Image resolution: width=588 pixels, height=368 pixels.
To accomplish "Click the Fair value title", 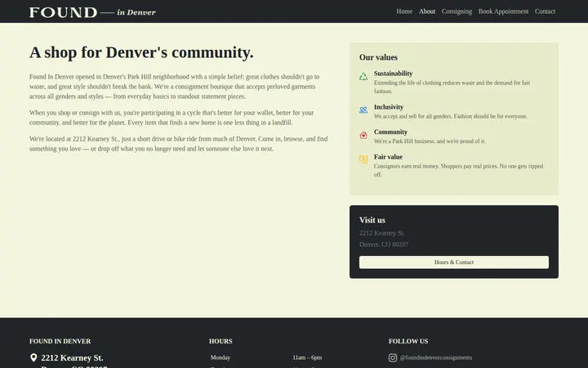I will 388,157.
